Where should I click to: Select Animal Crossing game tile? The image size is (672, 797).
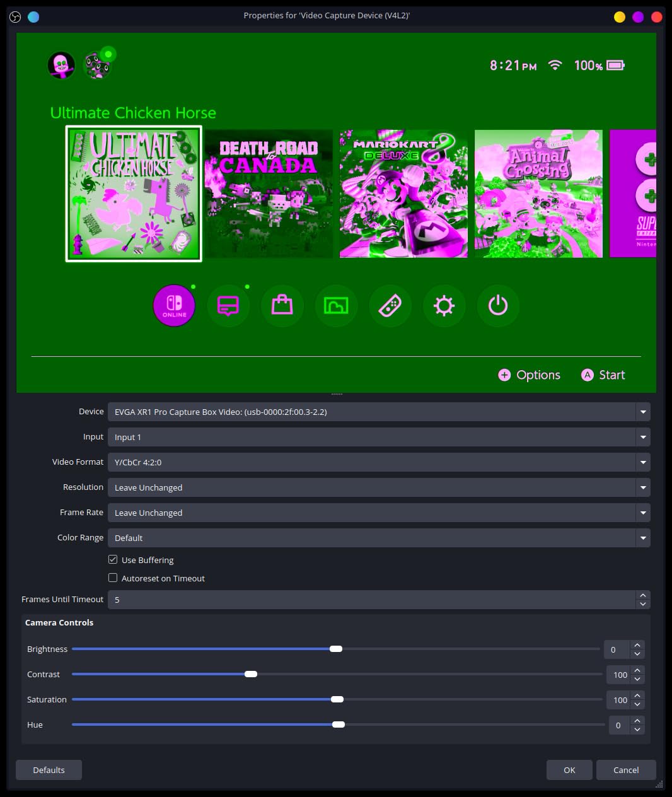pos(538,194)
